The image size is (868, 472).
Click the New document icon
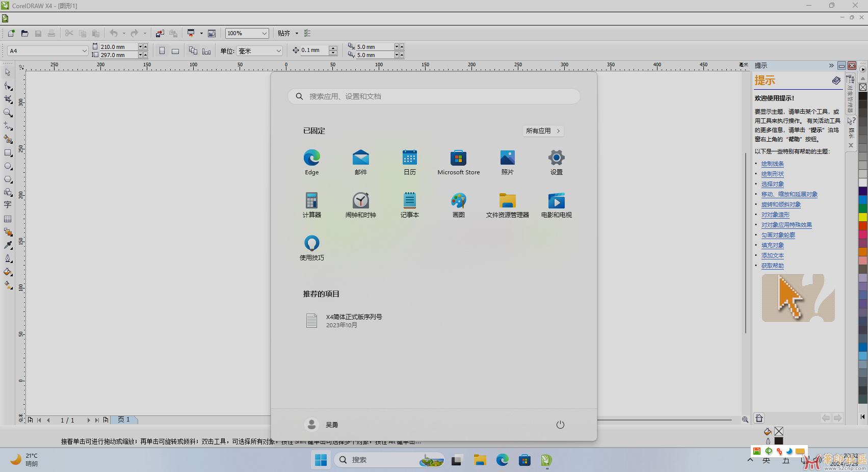point(11,33)
